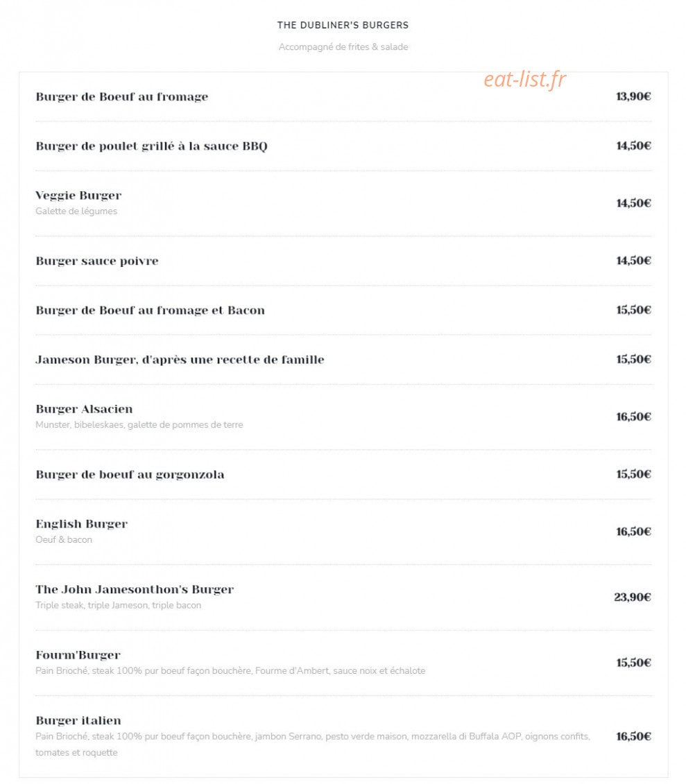Viewport: 686px width, 784px height.
Task: Select the Veggie Burger menu entry
Action: point(78,195)
